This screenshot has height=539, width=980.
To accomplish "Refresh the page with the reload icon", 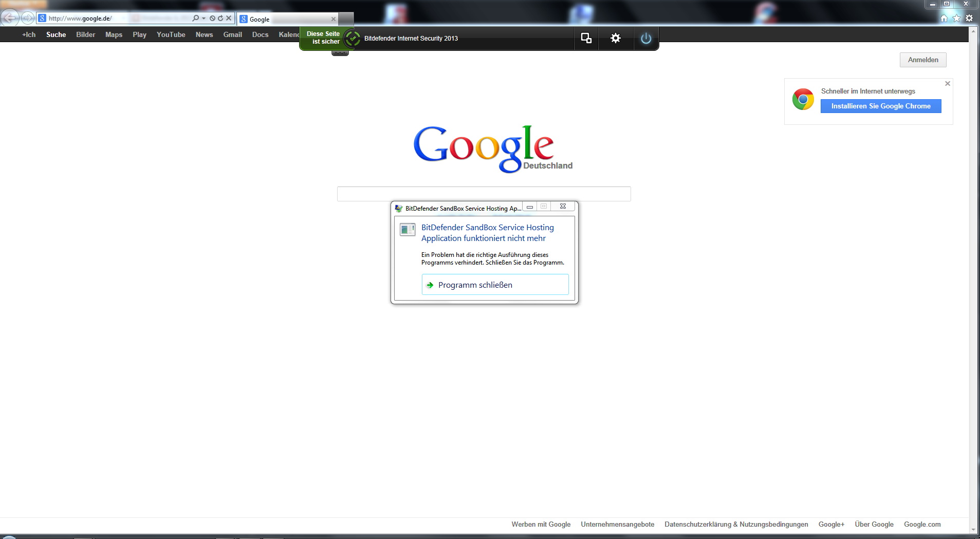I will pos(220,18).
